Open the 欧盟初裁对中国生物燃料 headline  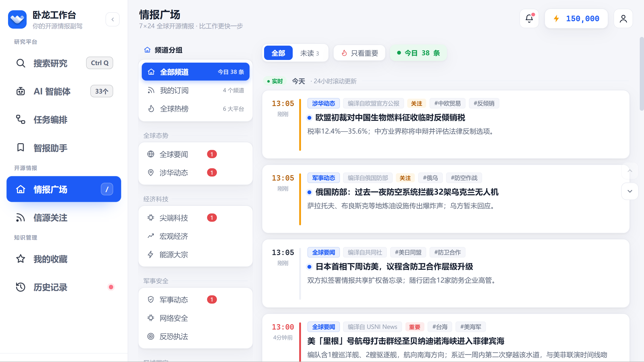coord(390,118)
